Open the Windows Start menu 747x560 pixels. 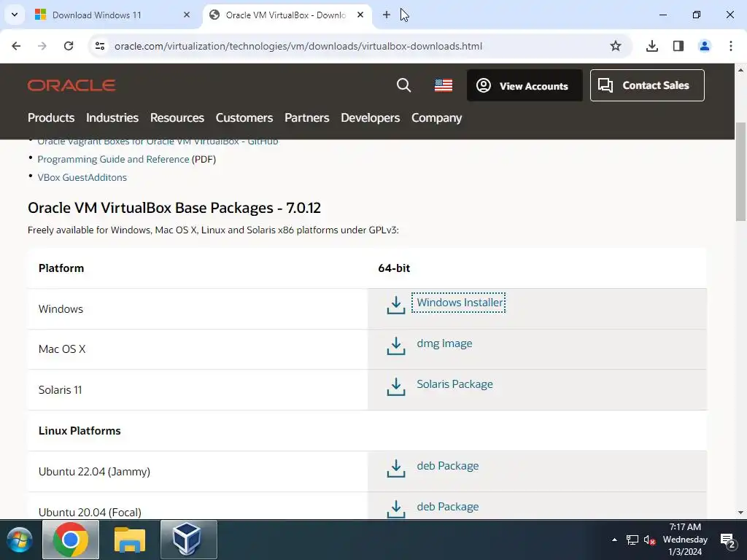coord(20,540)
